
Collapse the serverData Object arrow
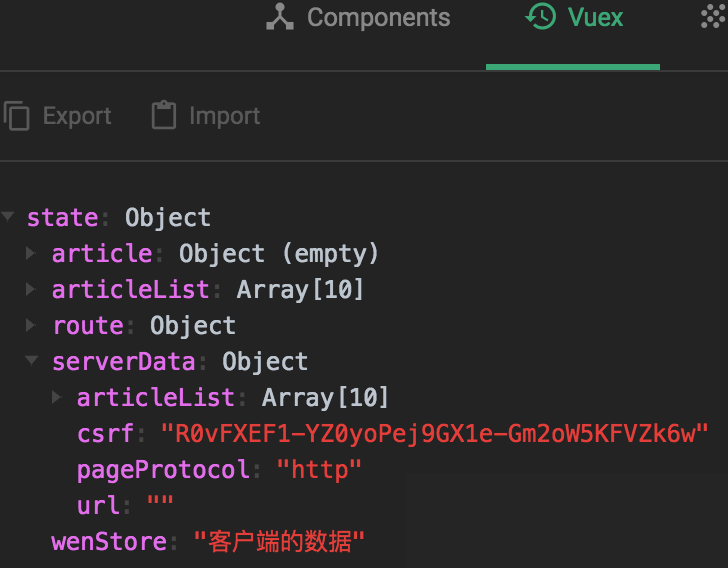(x=32, y=362)
